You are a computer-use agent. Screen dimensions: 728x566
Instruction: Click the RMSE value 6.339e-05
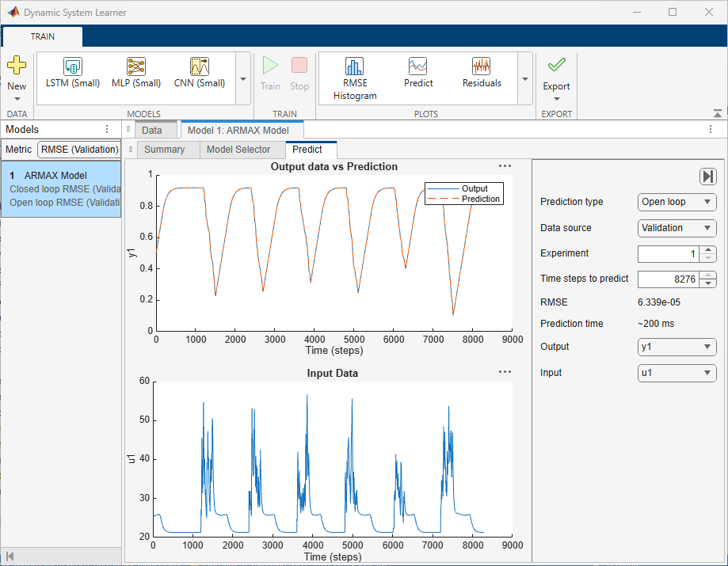(x=659, y=302)
